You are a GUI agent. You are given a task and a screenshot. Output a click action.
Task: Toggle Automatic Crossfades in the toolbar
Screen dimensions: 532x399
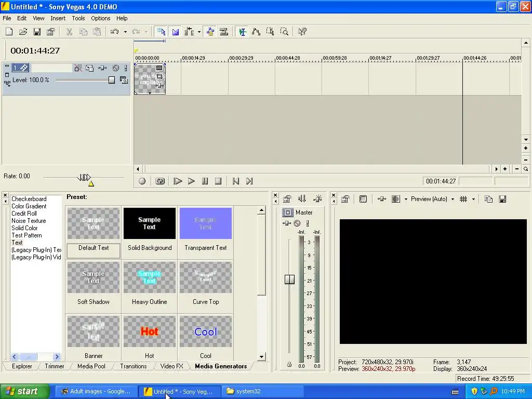[176, 32]
